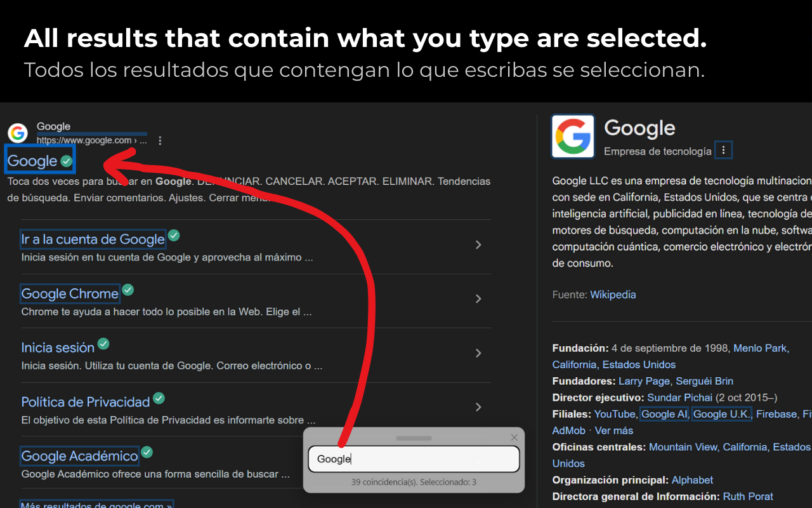Image resolution: width=812 pixels, height=508 pixels.
Task: Open the YouTube subsidiary link
Action: [615, 414]
